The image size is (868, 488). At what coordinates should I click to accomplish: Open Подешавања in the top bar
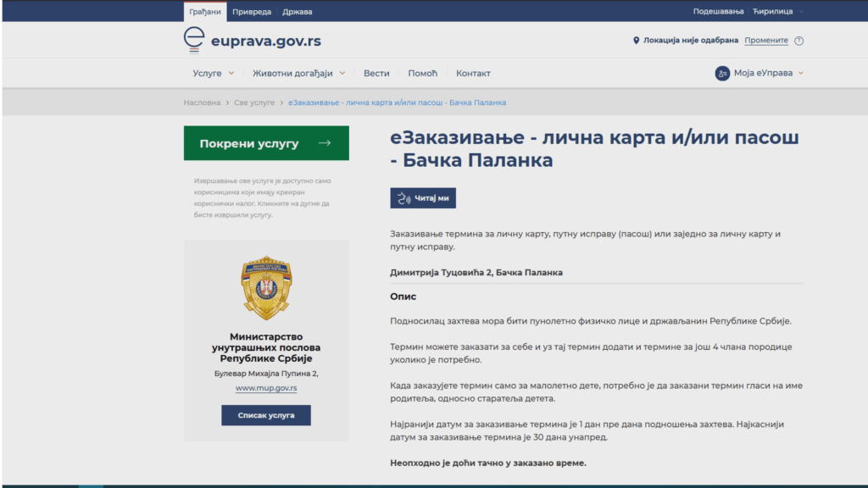pos(718,11)
